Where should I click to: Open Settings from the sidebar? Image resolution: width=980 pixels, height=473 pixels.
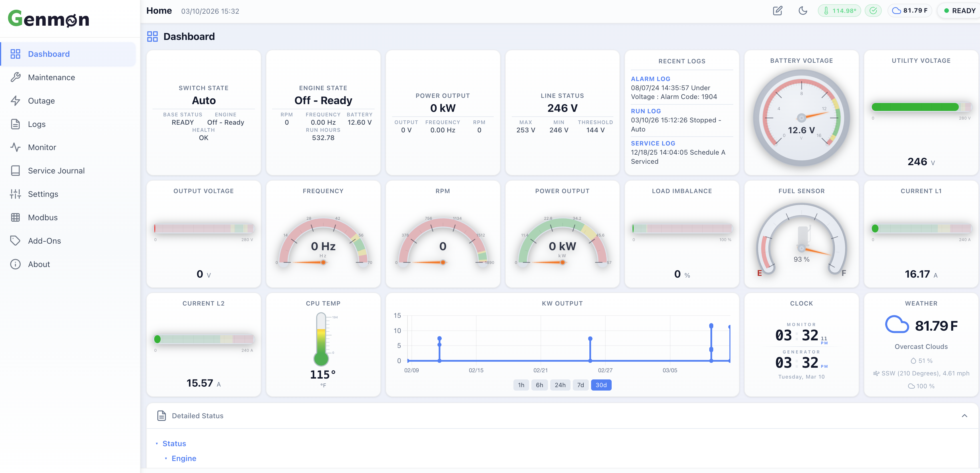(43, 194)
